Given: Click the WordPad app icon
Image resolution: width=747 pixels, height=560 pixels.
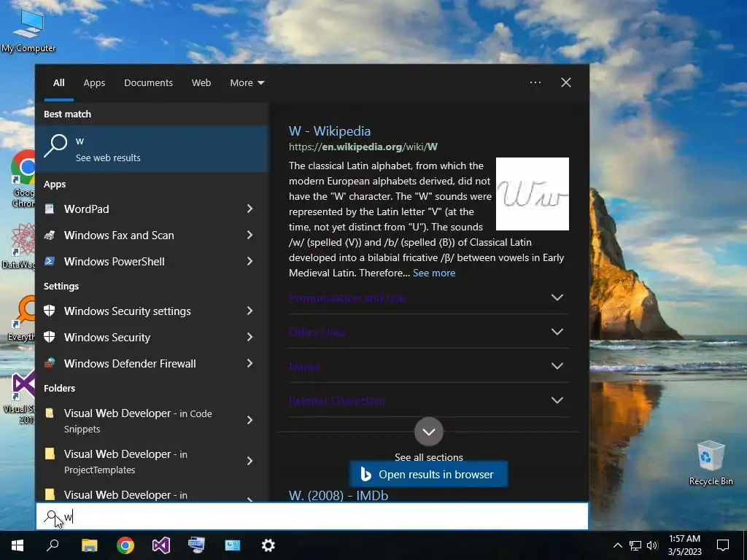Looking at the screenshot, I should pos(50,209).
